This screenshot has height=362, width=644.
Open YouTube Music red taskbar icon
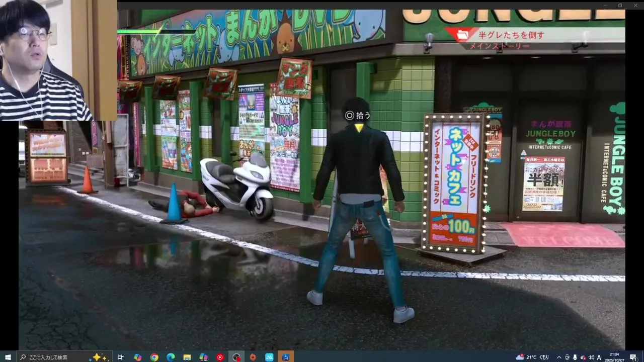(220, 357)
